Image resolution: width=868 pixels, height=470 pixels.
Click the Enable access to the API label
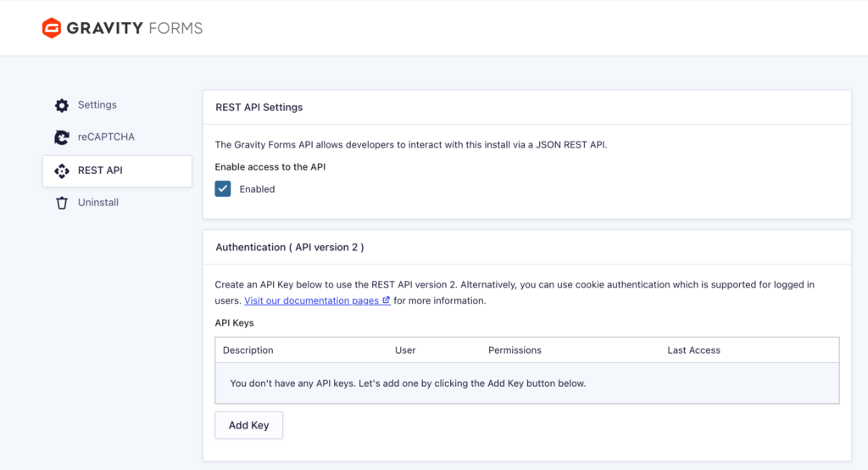click(x=270, y=167)
